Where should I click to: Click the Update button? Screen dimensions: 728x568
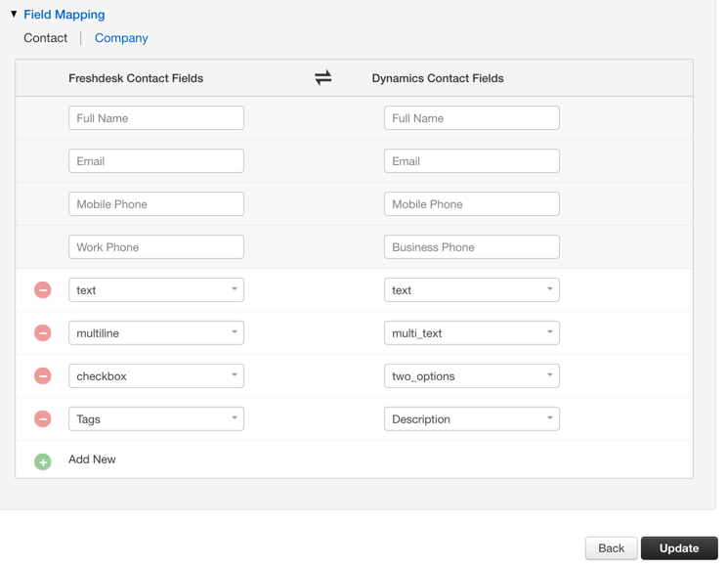click(x=679, y=548)
